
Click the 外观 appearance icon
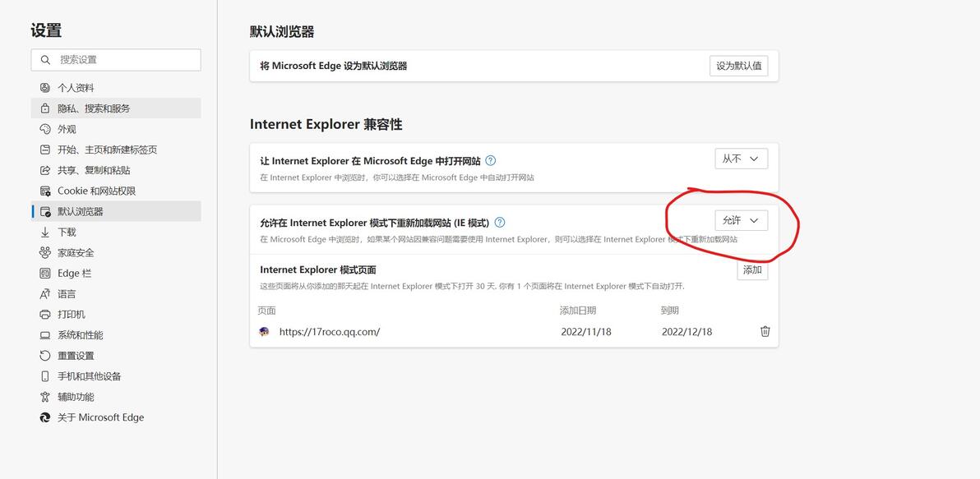(45, 129)
